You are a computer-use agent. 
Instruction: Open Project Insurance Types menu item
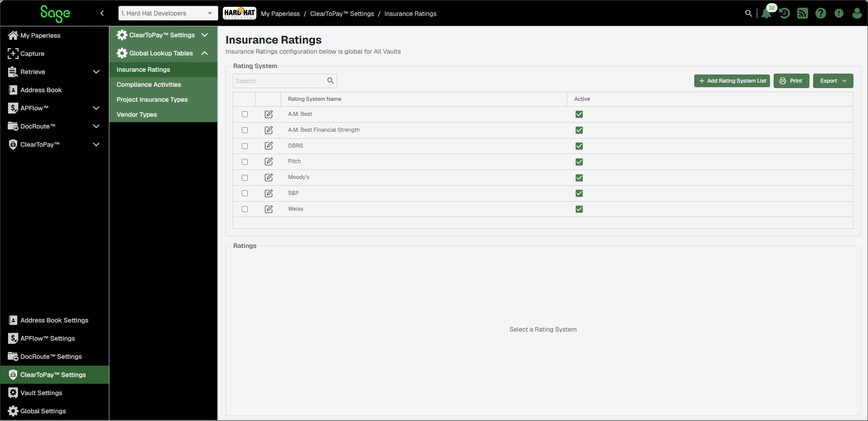[x=163, y=99]
